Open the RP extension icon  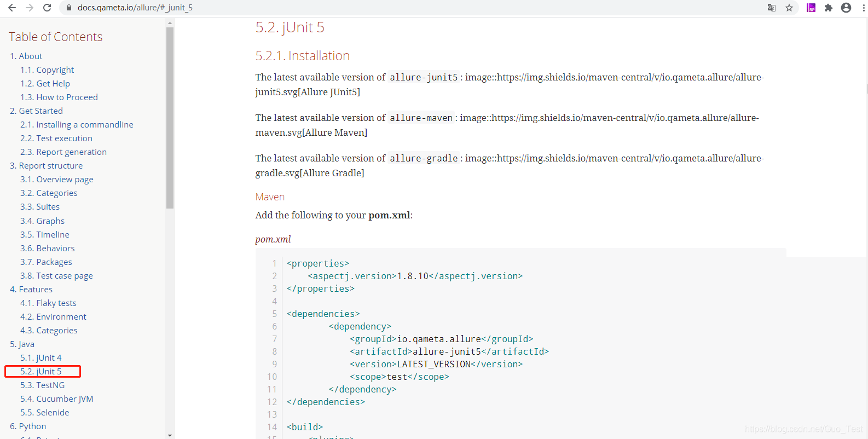click(811, 7)
